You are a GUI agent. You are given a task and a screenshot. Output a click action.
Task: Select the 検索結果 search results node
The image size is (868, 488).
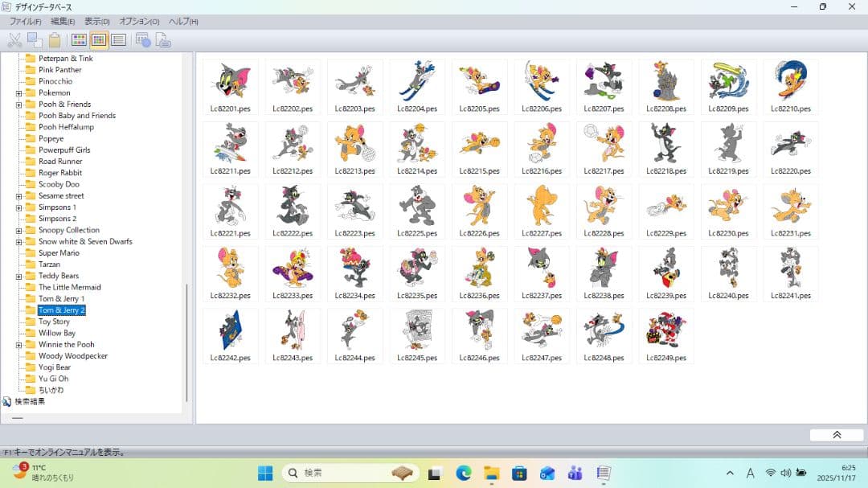coord(29,401)
